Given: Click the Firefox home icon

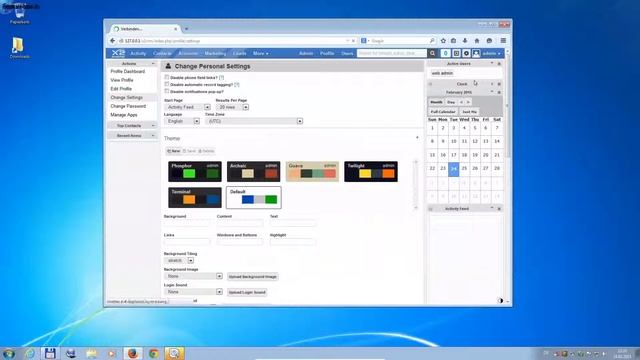Looking at the screenshot, I should tap(477, 41).
